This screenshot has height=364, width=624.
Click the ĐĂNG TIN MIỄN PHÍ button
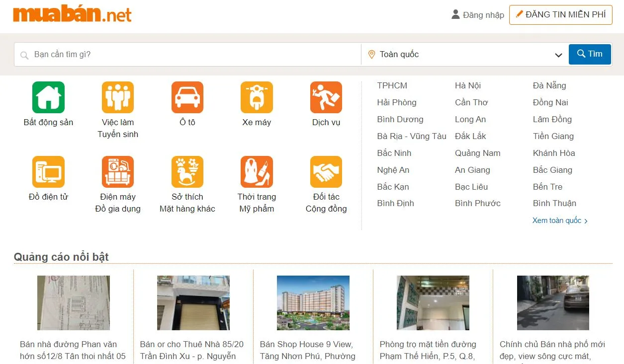[x=560, y=14]
